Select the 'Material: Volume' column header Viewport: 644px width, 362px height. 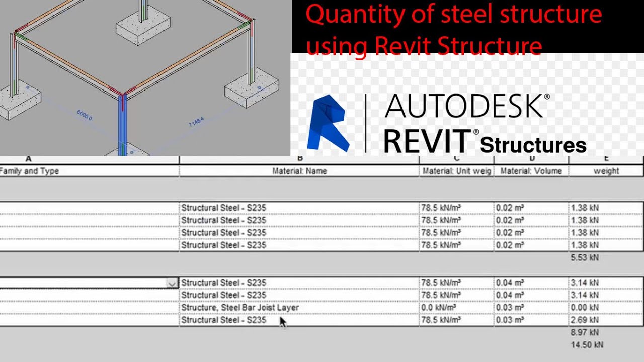pyautogui.click(x=531, y=171)
